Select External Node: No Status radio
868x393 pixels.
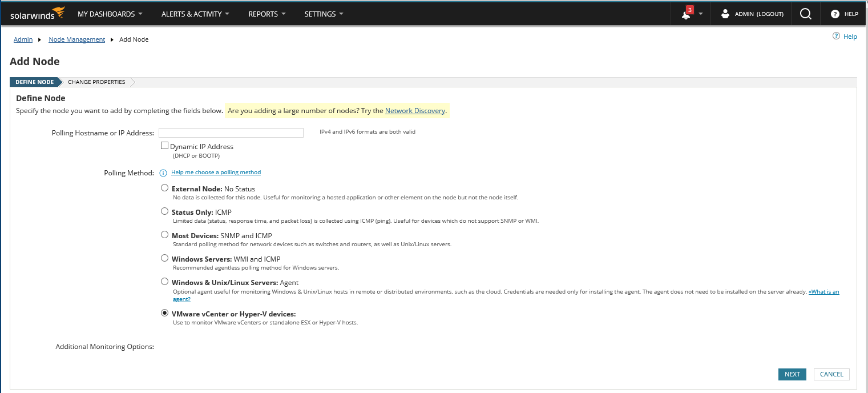pyautogui.click(x=165, y=188)
